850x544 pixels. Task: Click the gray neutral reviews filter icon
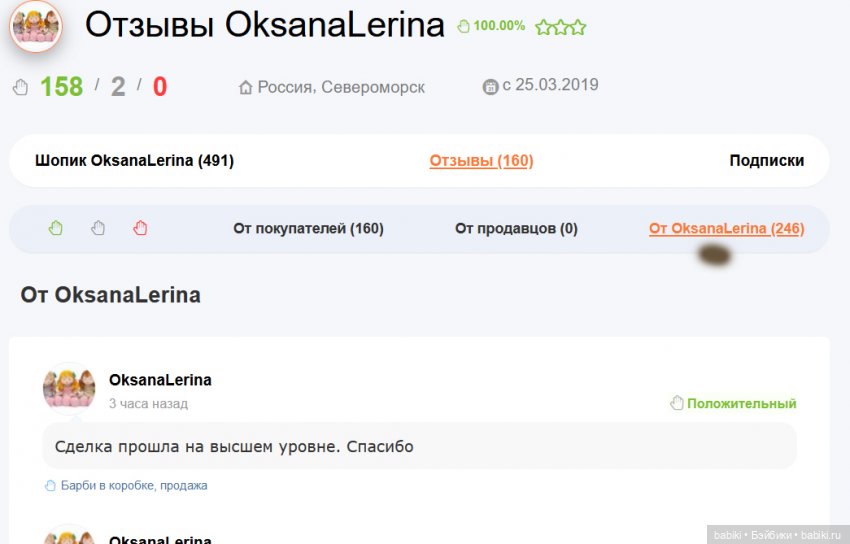tap(98, 228)
